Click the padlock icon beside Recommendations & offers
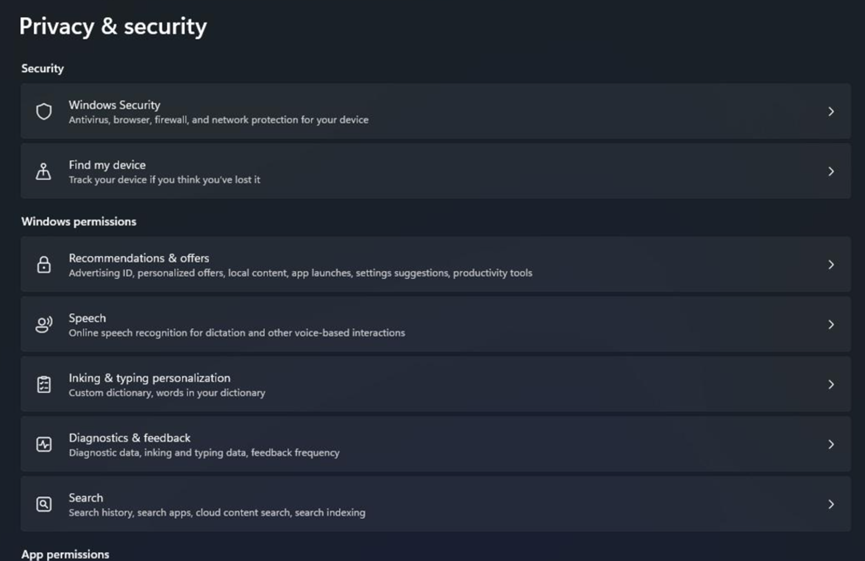 click(44, 265)
